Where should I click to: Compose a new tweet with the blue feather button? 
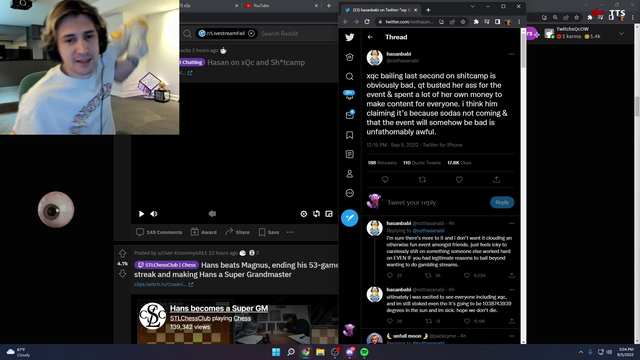(349, 218)
